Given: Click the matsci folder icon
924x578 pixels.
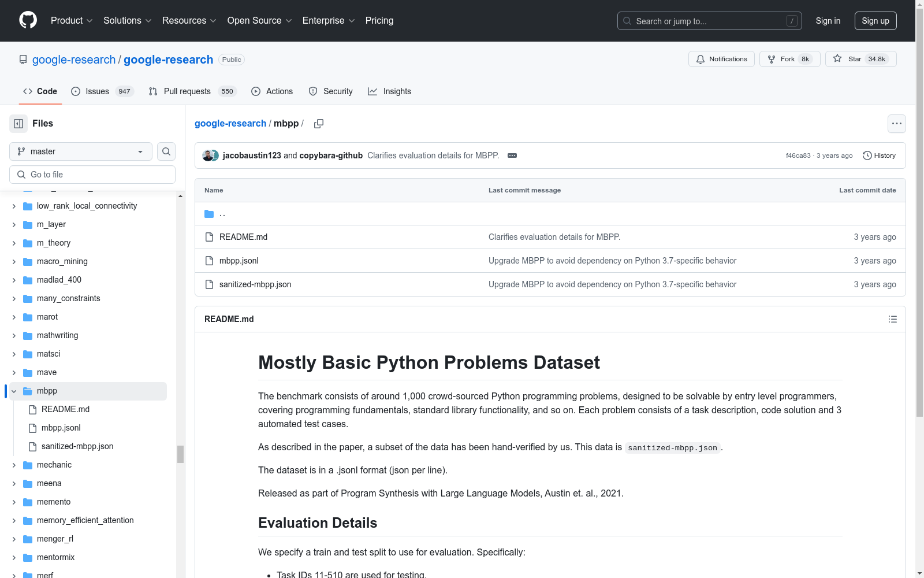Looking at the screenshot, I should [x=28, y=354].
